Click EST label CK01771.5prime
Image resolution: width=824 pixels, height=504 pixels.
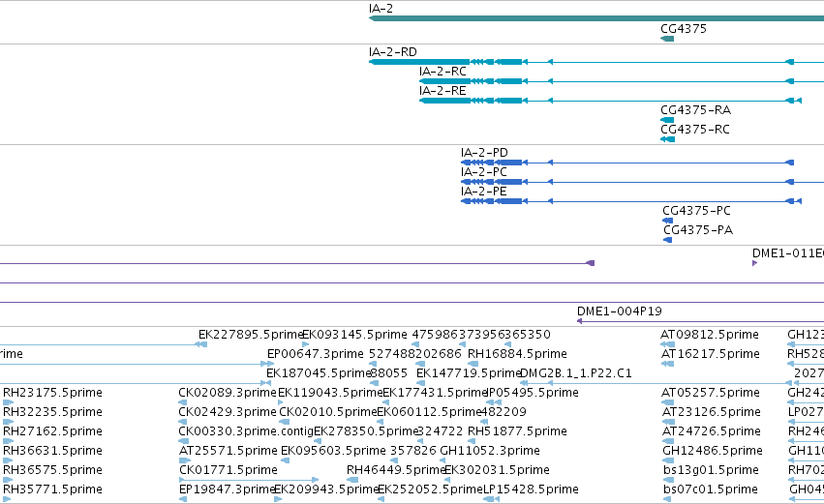[229, 471]
